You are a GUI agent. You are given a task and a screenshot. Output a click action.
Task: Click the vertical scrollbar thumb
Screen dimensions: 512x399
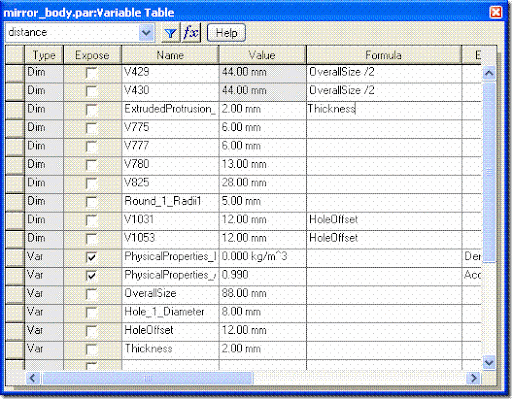pyautogui.click(x=489, y=172)
